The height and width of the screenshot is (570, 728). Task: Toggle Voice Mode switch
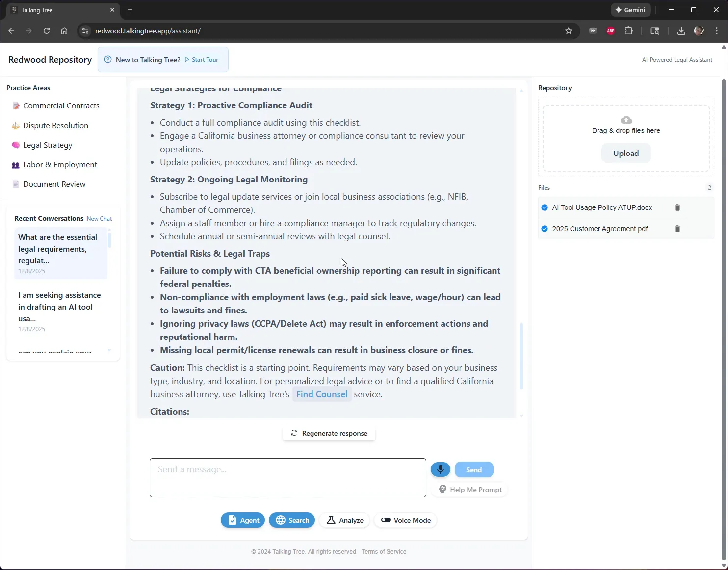pyautogui.click(x=386, y=520)
